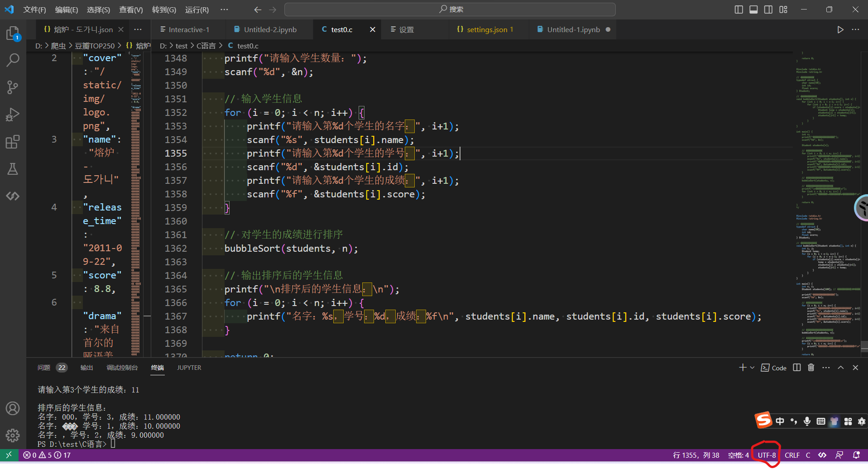Screen dimensions: 868x469
Task: Run the C file with play button
Action: point(840,29)
